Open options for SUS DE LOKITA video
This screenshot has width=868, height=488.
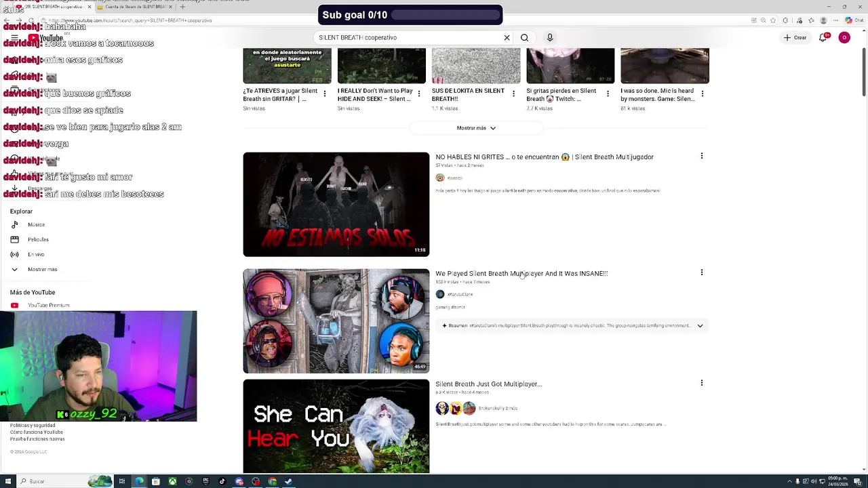click(513, 94)
